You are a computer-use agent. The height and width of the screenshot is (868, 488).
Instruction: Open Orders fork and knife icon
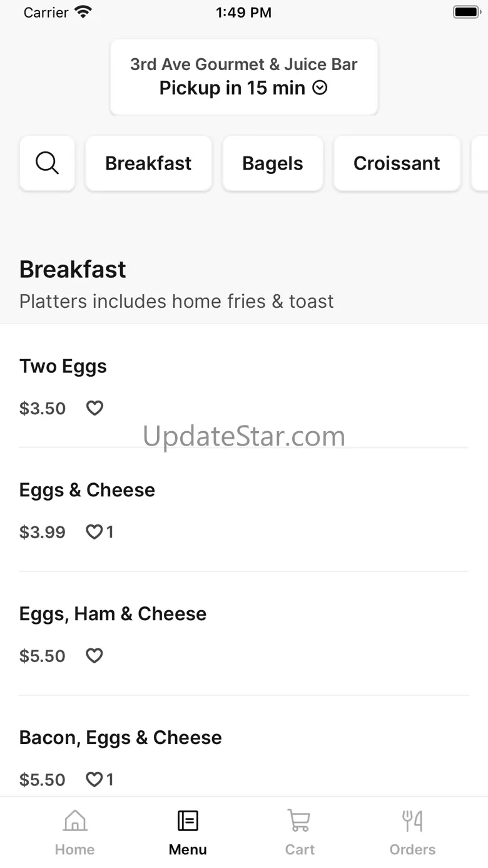click(412, 820)
